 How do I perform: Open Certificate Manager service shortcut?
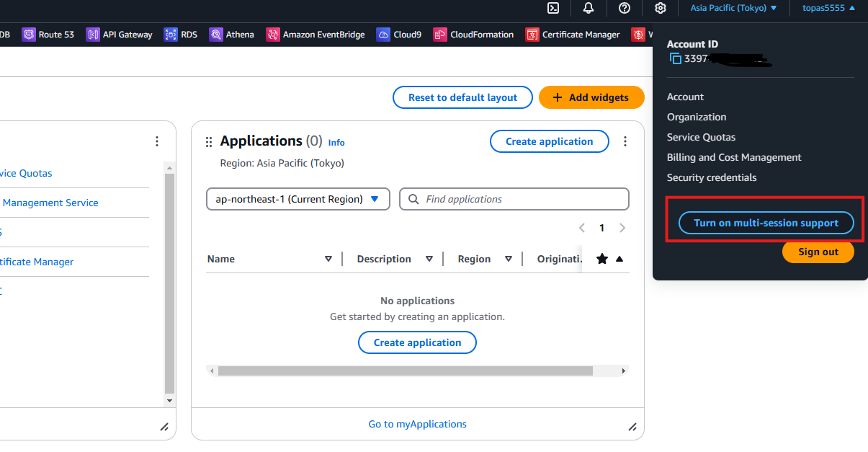coord(573,34)
